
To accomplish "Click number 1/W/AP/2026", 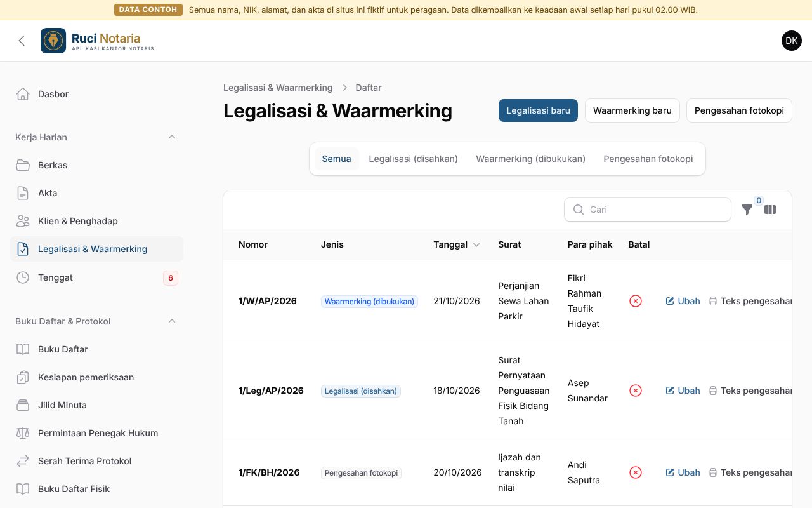I will click(268, 301).
